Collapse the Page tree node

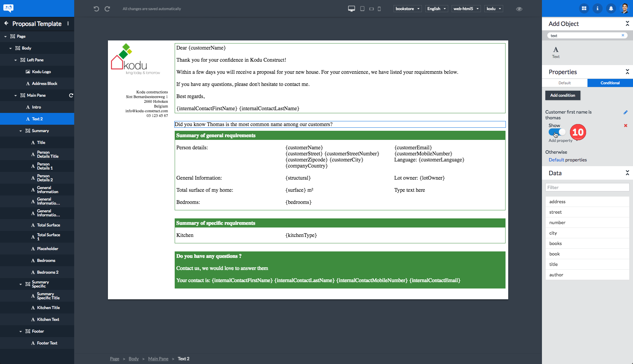coord(5,36)
